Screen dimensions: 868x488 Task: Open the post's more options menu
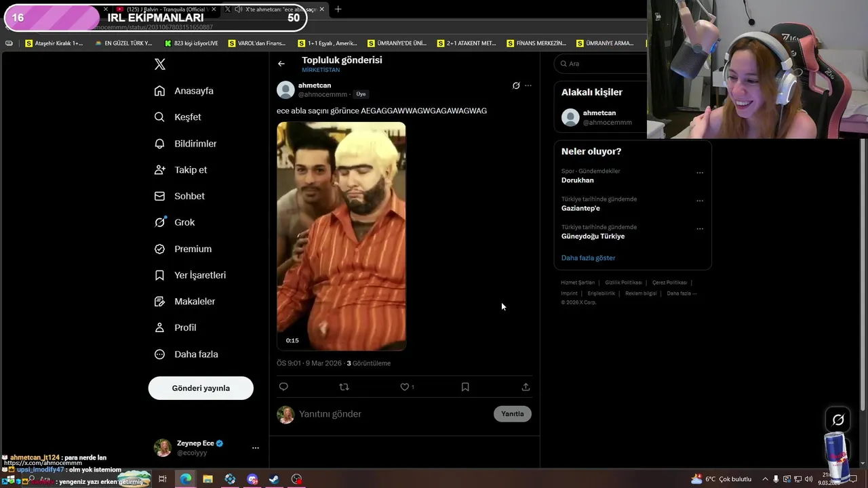[x=528, y=85]
